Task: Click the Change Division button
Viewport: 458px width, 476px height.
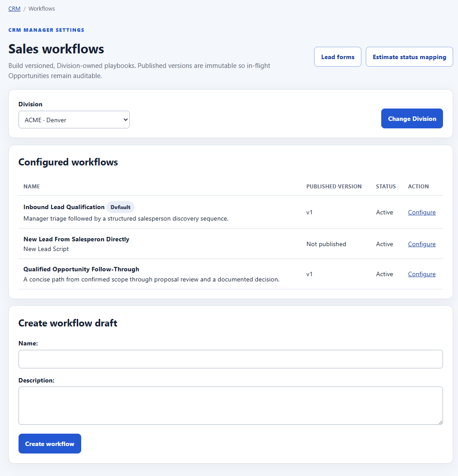Action: click(x=412, y=118)
